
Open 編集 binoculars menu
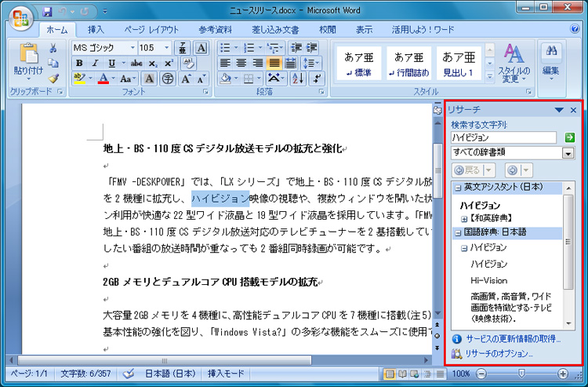[x=550, y=62]
